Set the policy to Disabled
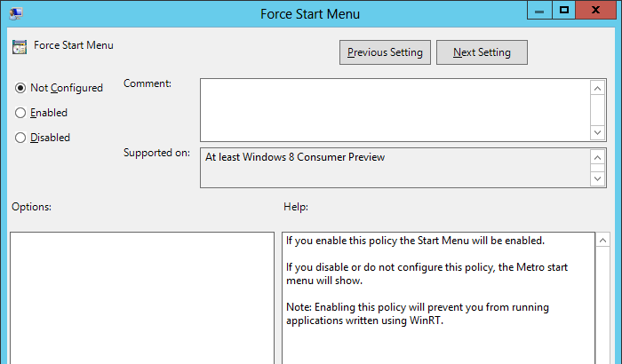 [21, 138]
